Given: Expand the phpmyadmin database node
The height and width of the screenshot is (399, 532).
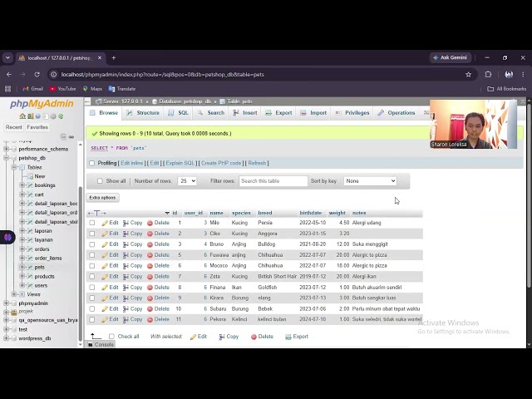Looking at the screenshot, I should [x=6, y=303].
